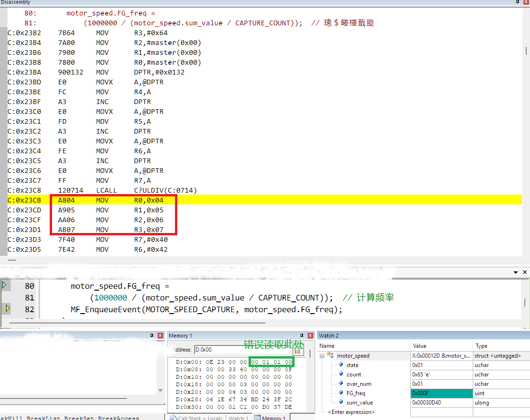The image size is (530, 420).
Task: Pin the Disassembly window
Action: point(517,3)
